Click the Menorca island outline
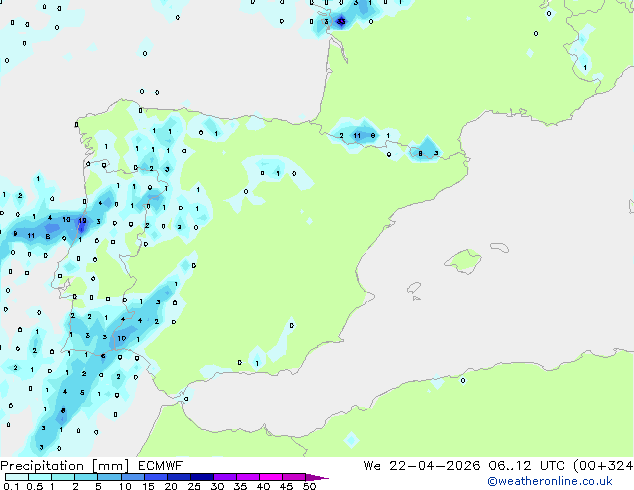Screen dimensions: 634x490 pyautogui.click(x=500, y=247)
